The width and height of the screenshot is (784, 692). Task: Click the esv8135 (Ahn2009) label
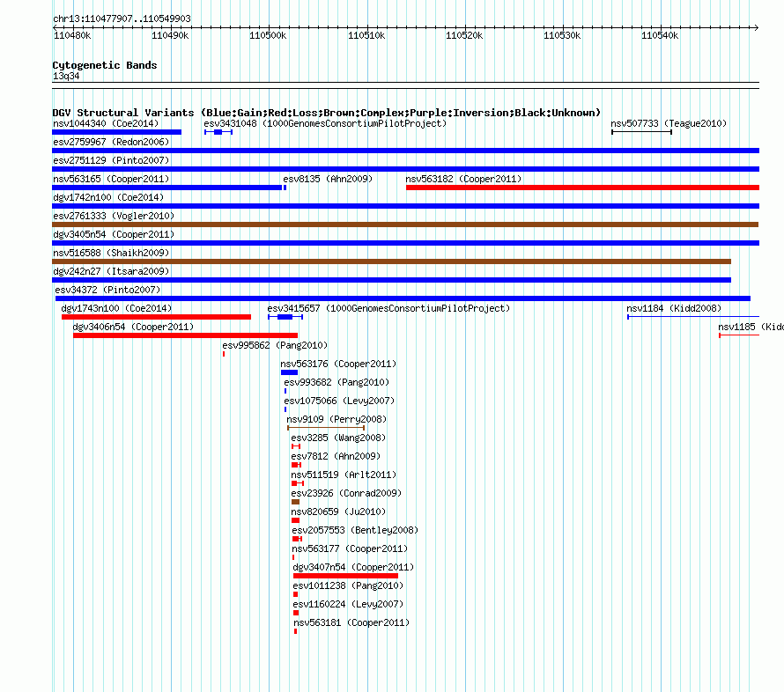[x=328, y=179]
